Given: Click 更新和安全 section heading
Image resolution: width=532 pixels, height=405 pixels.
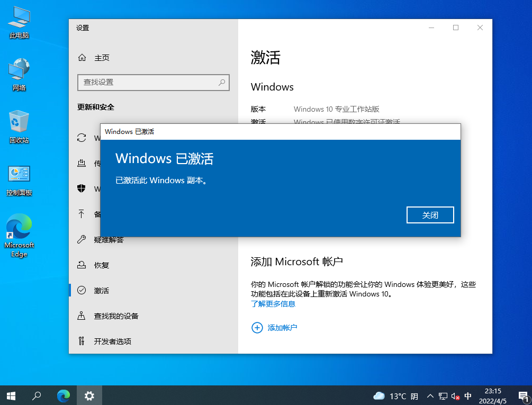Looking at the screenshot, I should pos(96,107).
